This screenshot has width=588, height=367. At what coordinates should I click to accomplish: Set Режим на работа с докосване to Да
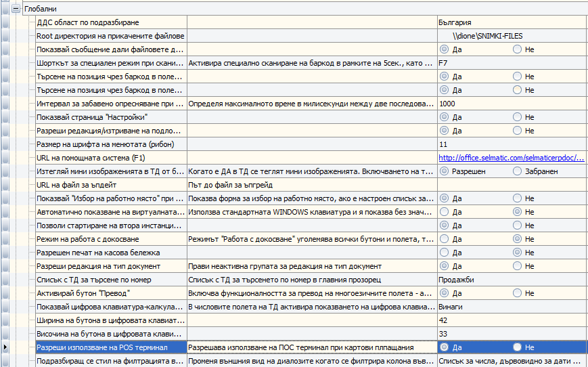444,239
